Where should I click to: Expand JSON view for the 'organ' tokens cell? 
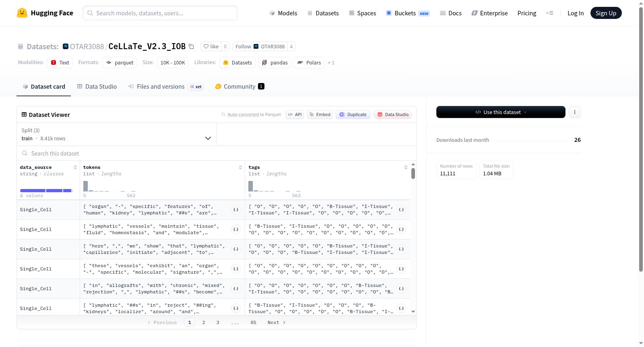(236, 210)
